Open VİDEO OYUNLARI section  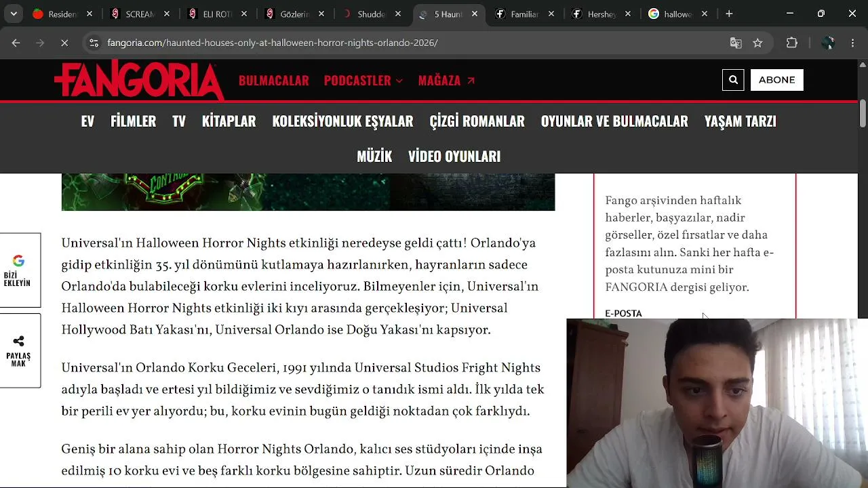point(454,157)
